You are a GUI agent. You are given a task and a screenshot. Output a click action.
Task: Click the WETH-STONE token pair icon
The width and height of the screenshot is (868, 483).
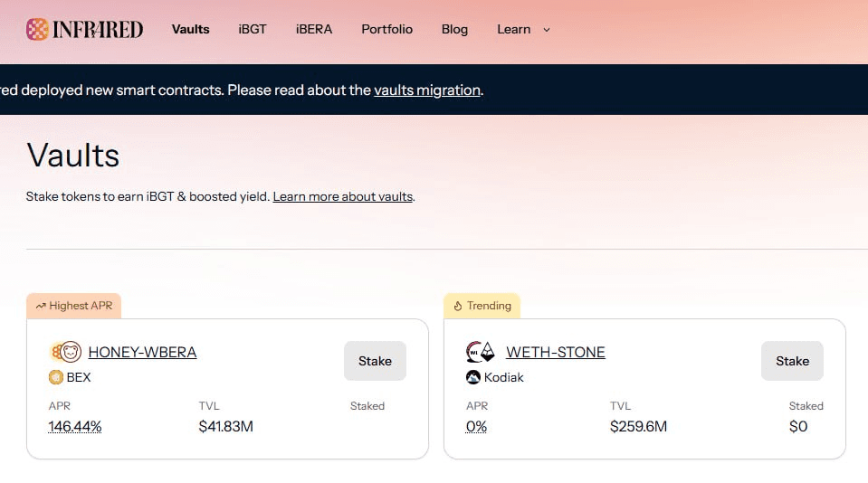(481, 352)
